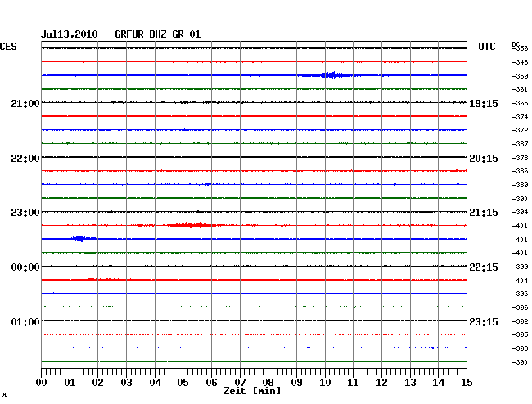The image size is (532, 404).
Task: Click the Zeit [min] axis title
Action: click(252, 391)
